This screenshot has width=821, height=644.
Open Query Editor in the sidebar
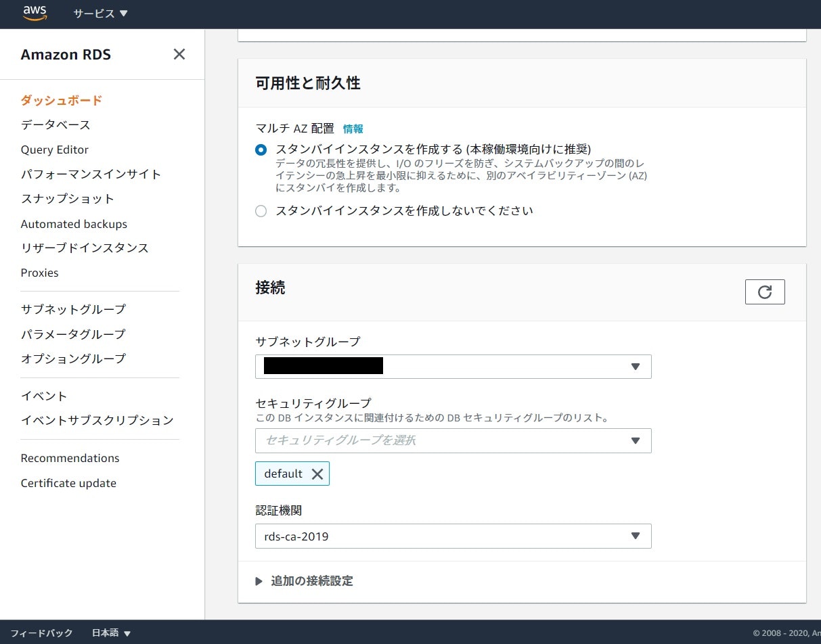click(x=55, y=150)
